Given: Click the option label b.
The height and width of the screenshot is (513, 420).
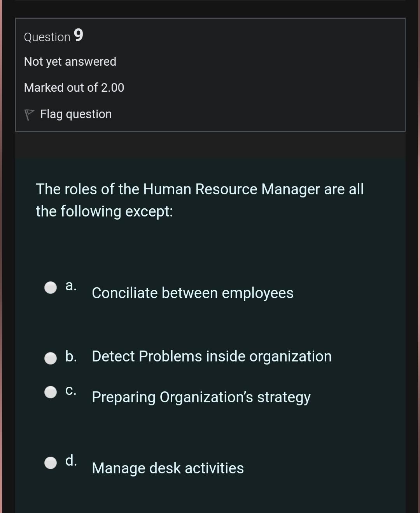Looking at the screenshot, I should tap(70, 356).
